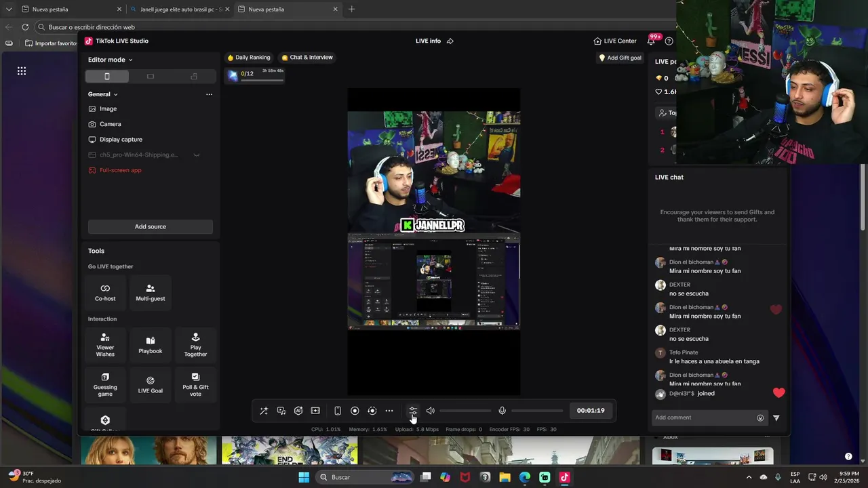The image size is (868, 488).
Task: Switch to the first Nueva pestaña tab
Action: pyautogui.click(x=71, y=9)
